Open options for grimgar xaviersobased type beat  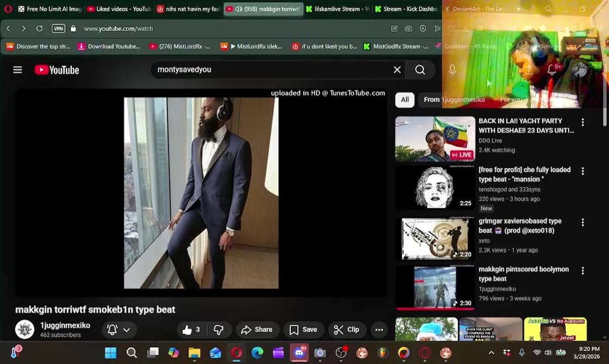point(583,222)
